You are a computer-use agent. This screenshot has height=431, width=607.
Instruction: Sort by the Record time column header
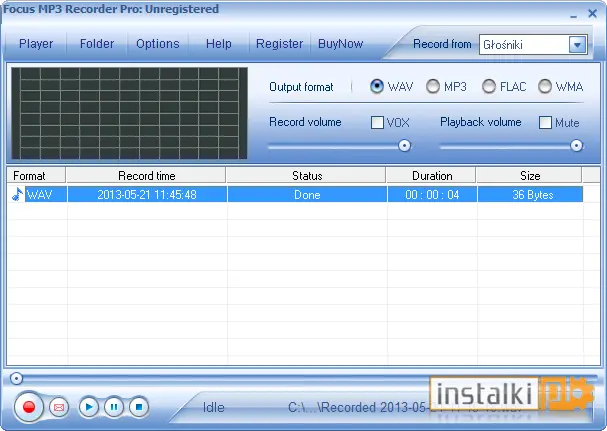pyautogui.click(x=146, y=175)
